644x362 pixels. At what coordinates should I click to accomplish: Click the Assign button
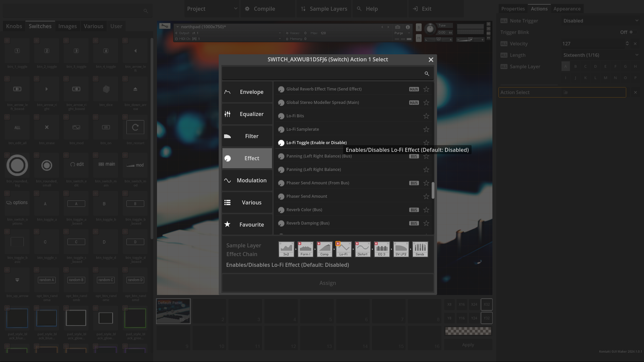tap(327, 283)
